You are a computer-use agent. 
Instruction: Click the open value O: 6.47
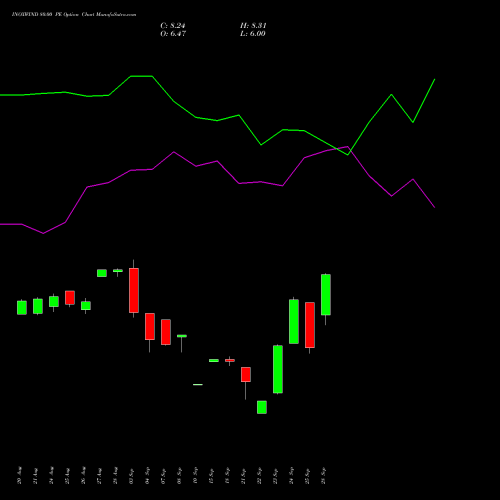(173, 33)
